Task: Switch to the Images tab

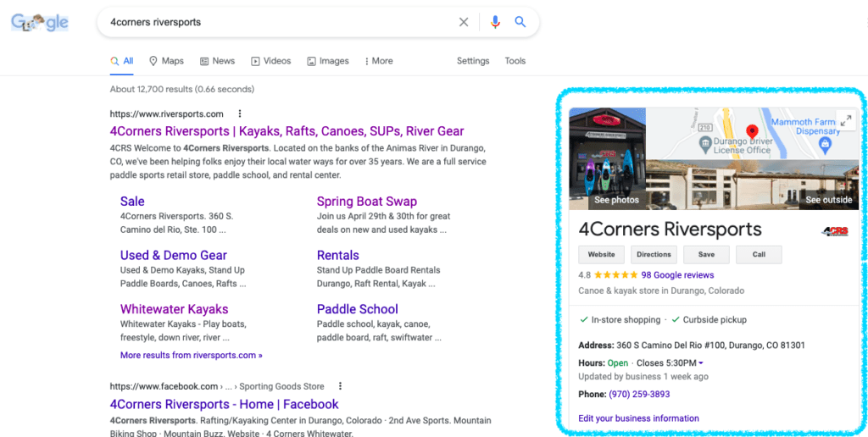Action: click(x=328, y=61)
